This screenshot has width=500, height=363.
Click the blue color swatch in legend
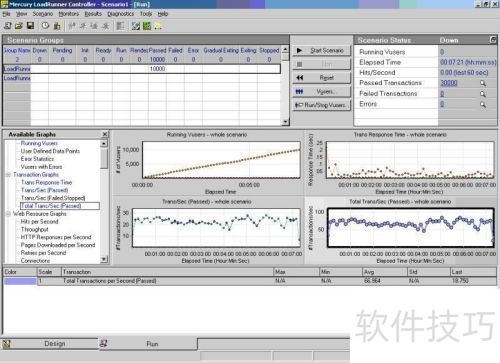pos(20,281)
